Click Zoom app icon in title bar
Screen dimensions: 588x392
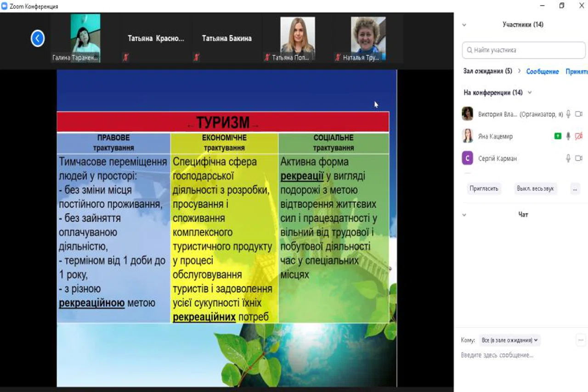(5, 6)
